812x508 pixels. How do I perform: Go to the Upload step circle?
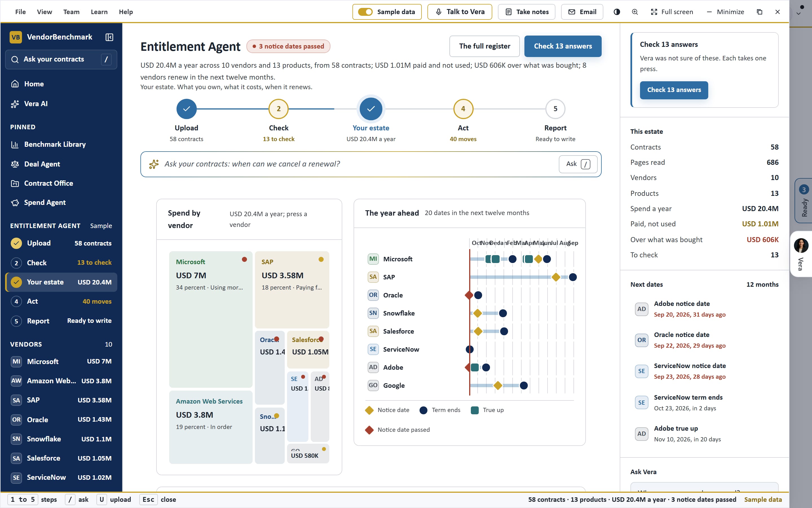(187, 109)
